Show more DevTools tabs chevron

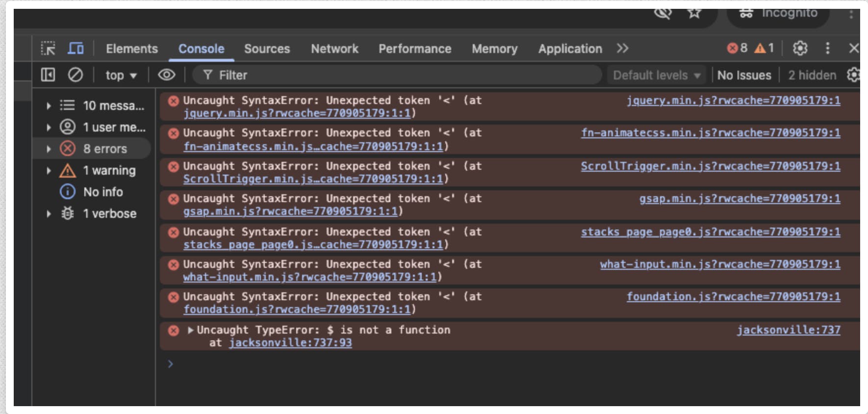click(622, 48)
